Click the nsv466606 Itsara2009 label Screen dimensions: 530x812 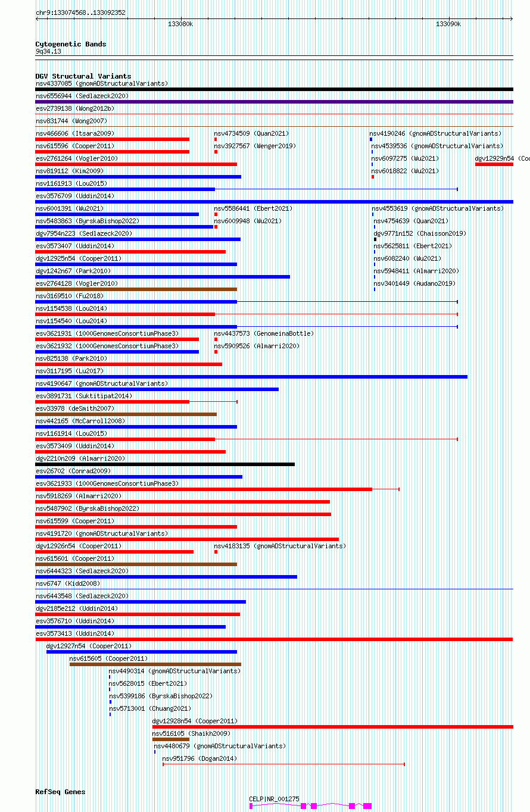pos(75,133)
